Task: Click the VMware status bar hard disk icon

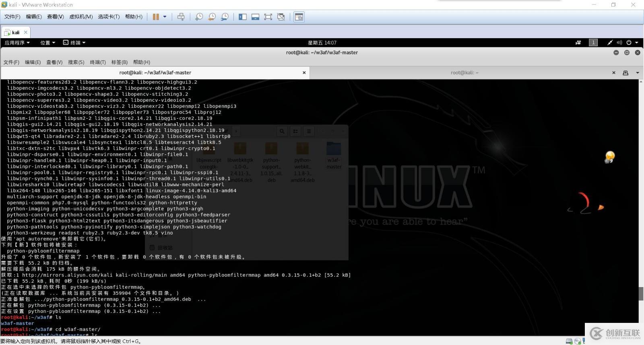Action: (569, 341)
